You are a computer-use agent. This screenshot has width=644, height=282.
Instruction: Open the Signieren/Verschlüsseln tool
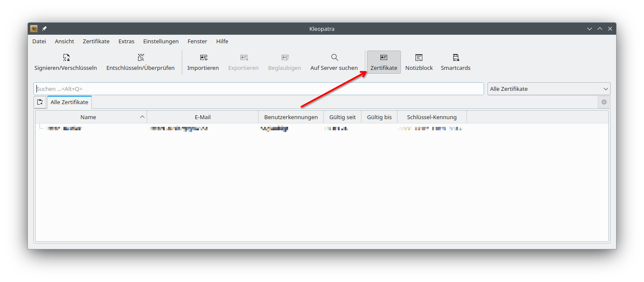pyautogui.click(x=66, y=62)
